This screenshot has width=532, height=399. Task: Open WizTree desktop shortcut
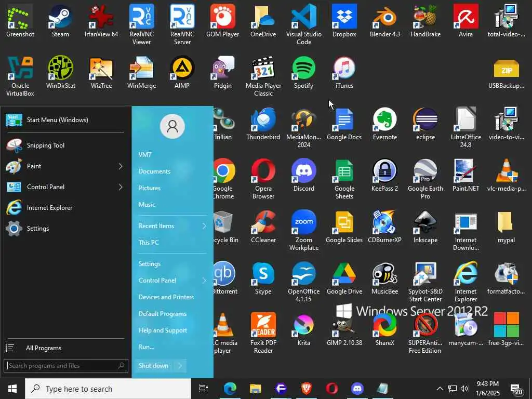[x=101, y=72]
